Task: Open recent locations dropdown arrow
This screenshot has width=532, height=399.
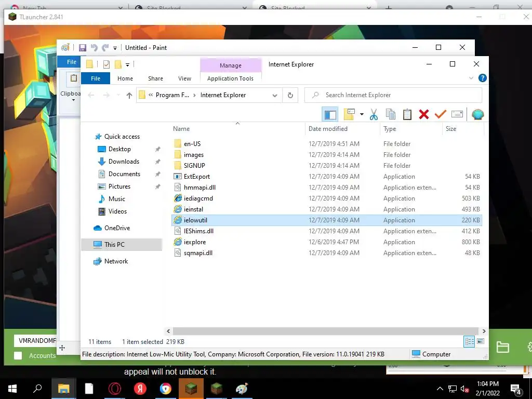Action: pos(118,95)
